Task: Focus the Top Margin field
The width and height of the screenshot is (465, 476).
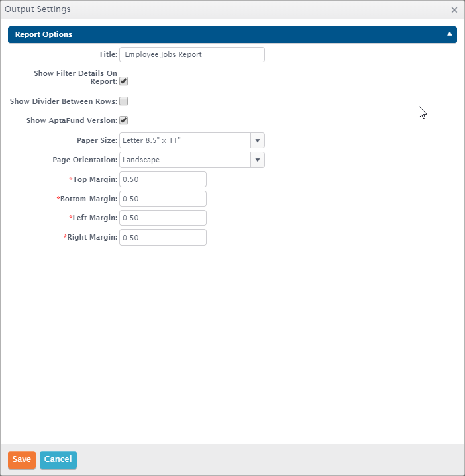Action: [163, 179]
